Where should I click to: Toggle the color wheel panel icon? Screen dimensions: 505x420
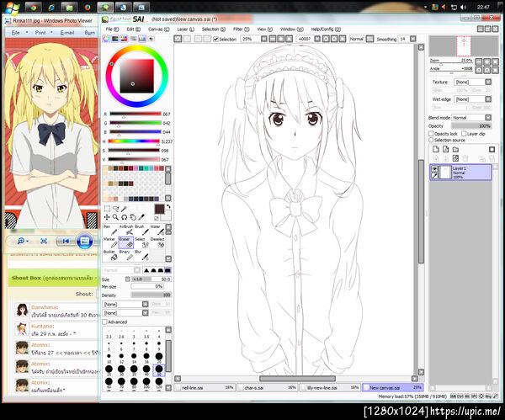pos(106,39)
